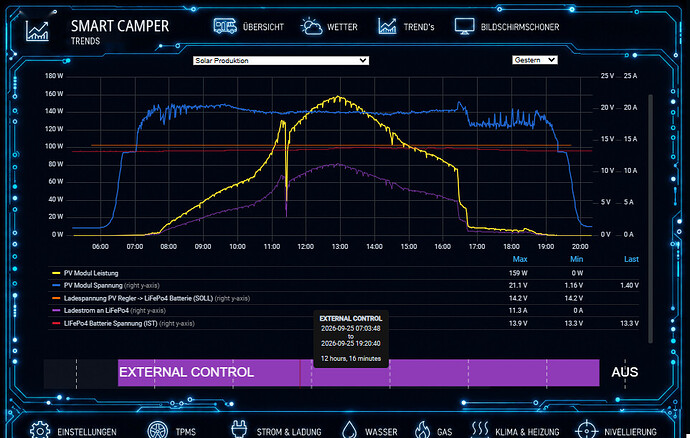
Task: Toggle PV Modul Spannung blue series swatch
Action: point(56,285)
